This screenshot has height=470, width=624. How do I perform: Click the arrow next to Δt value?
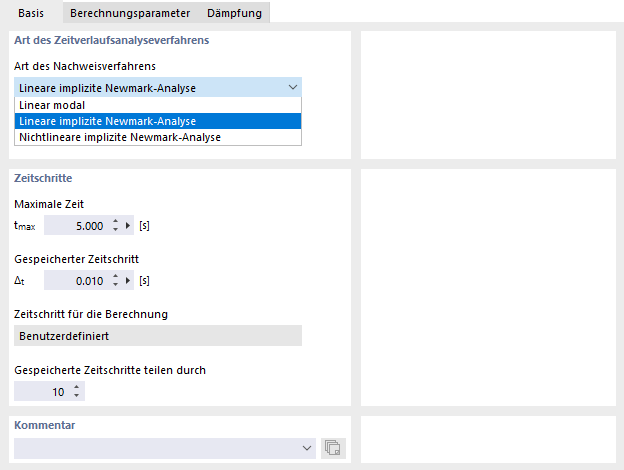[x=128, y=281]
